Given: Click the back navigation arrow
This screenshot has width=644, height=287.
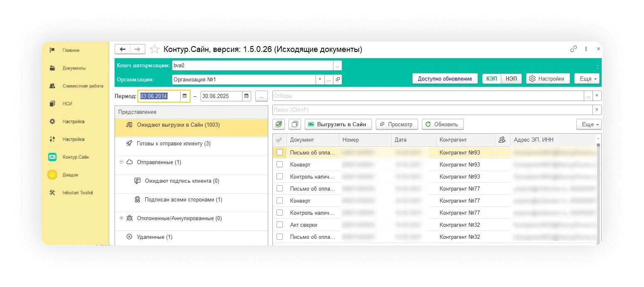Looking at the screenshot, I should pyautogui.click(x=122, y=49).
